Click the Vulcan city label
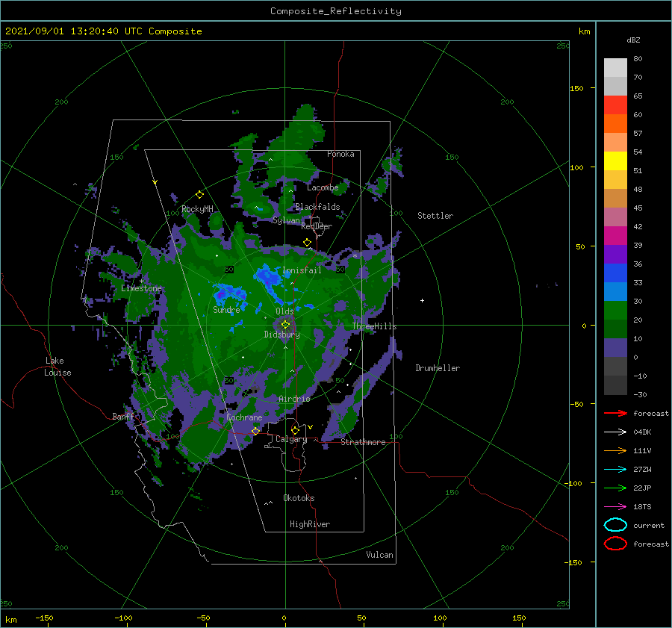The height and width of the screenshot is (628, 672). tap(380, 555)
